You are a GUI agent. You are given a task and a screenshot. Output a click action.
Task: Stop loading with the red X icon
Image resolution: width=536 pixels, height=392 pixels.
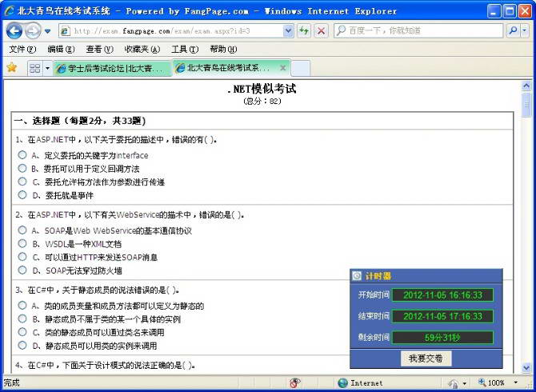tap(321, 31)
